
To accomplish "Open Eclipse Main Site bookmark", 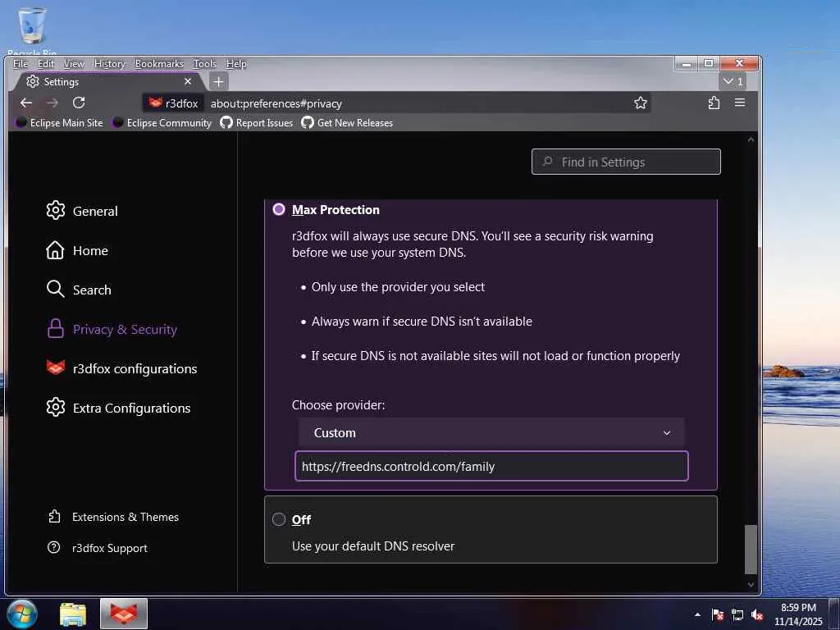I will [x=59, y=123].
